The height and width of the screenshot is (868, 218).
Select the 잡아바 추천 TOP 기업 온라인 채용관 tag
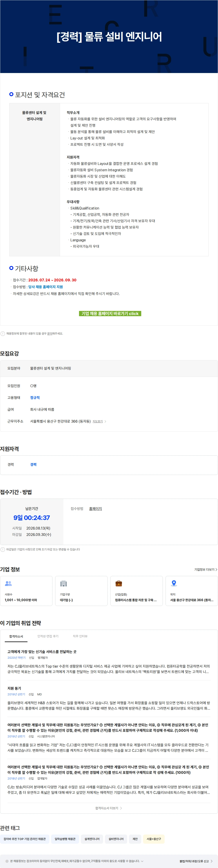[x=25, y=839]
